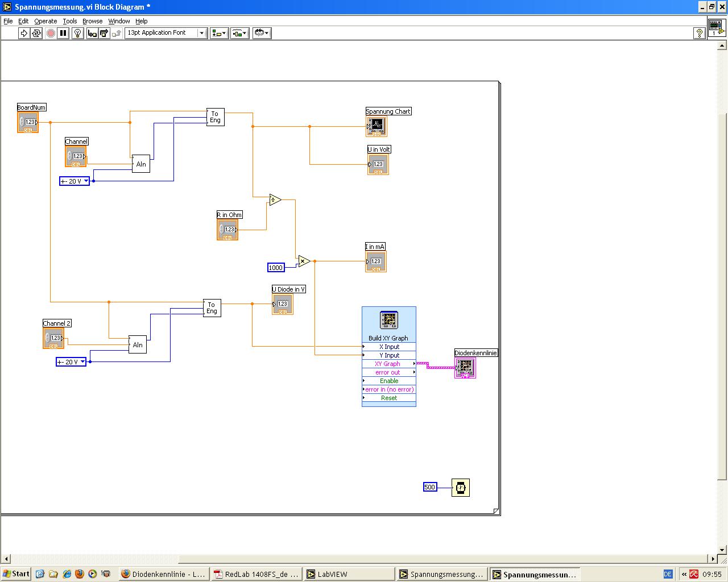Click the vertical scrollbar down arrow
This screenshot has height=582, width=728.
coord(723,549)
